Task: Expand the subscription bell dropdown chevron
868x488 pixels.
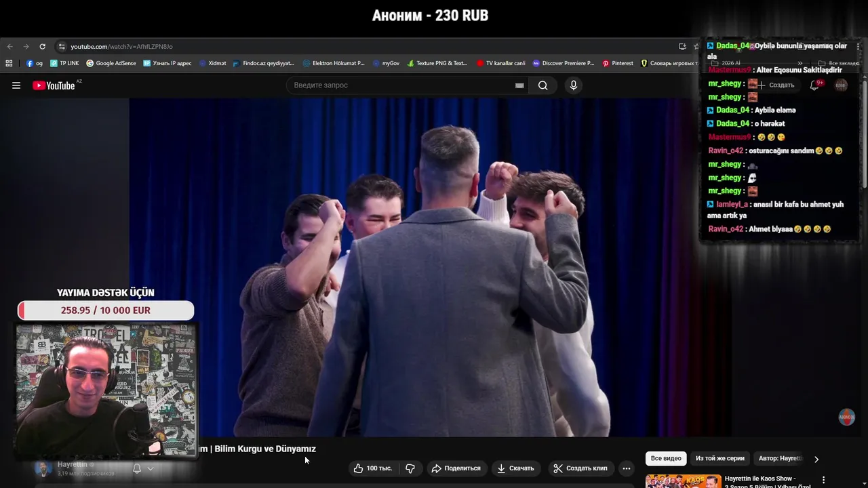Action: coord(151,468)
